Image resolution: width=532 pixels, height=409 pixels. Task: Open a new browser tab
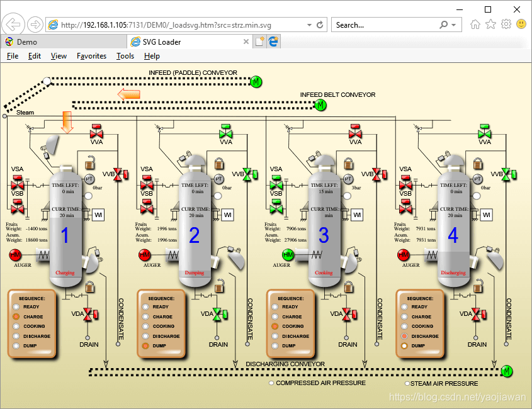259,42
